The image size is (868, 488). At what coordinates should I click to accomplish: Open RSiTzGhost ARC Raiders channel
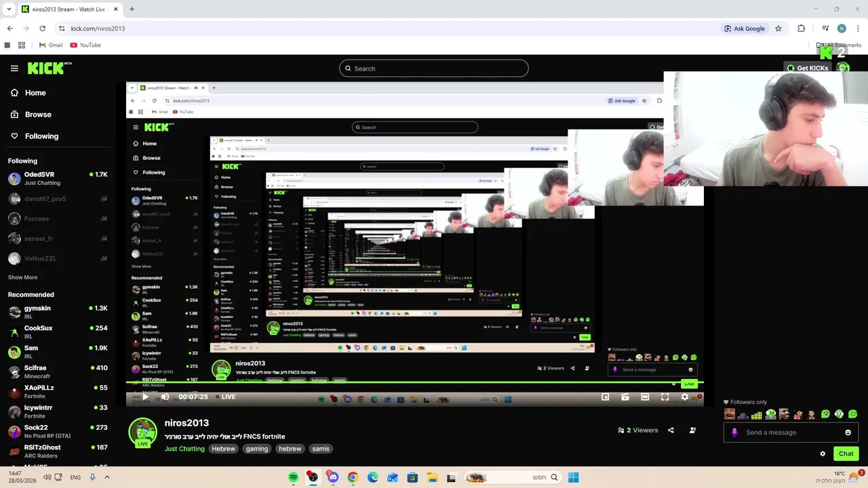coord(58,451)
